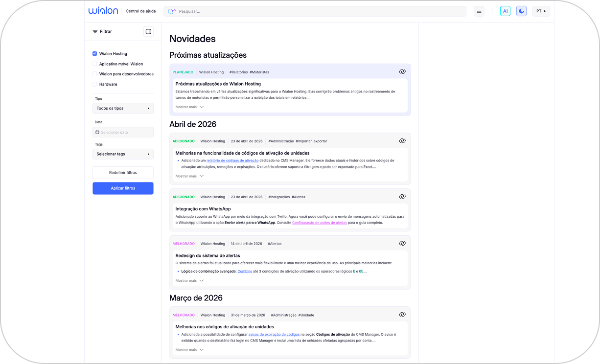Click title Próximas atualizações do Wialon Hosting

(218, 84)
